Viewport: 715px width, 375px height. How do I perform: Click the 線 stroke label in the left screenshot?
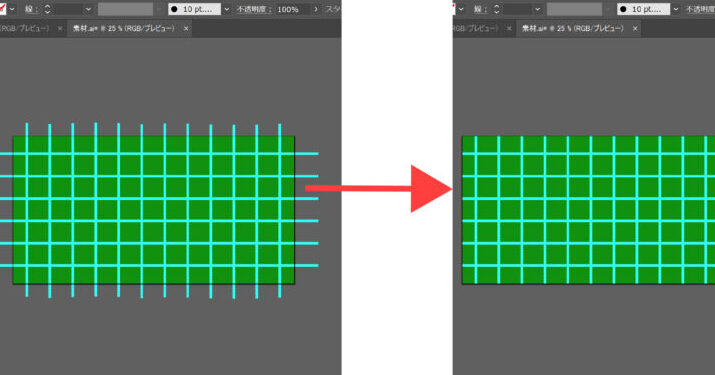pyautogui.click(x=30, y=9)
